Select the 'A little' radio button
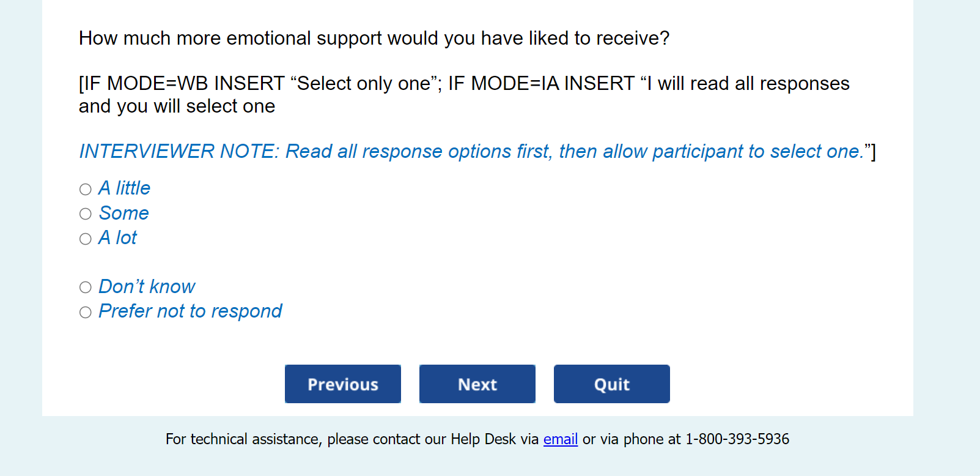980x476 pixels. 86,190
